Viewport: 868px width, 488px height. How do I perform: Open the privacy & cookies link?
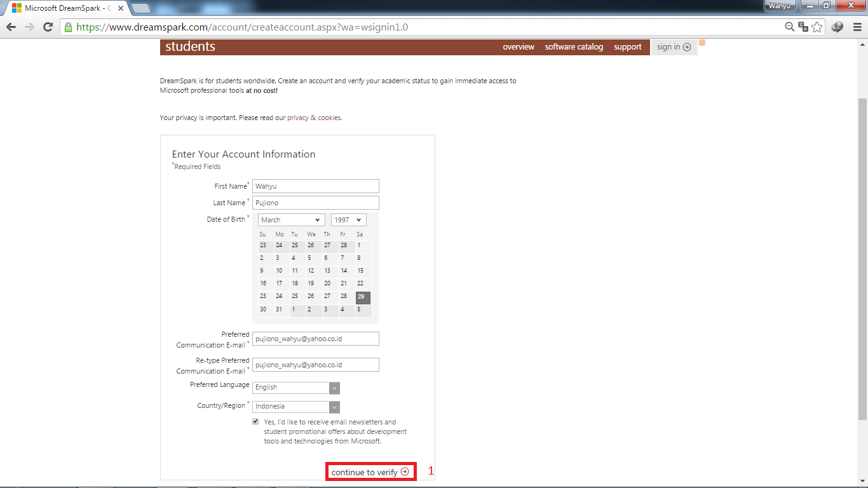click(x=315, y=118)
